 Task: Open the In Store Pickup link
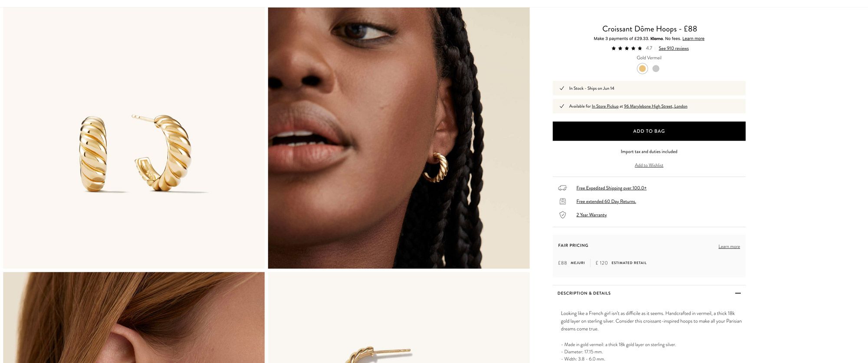[x=605, y=106]
